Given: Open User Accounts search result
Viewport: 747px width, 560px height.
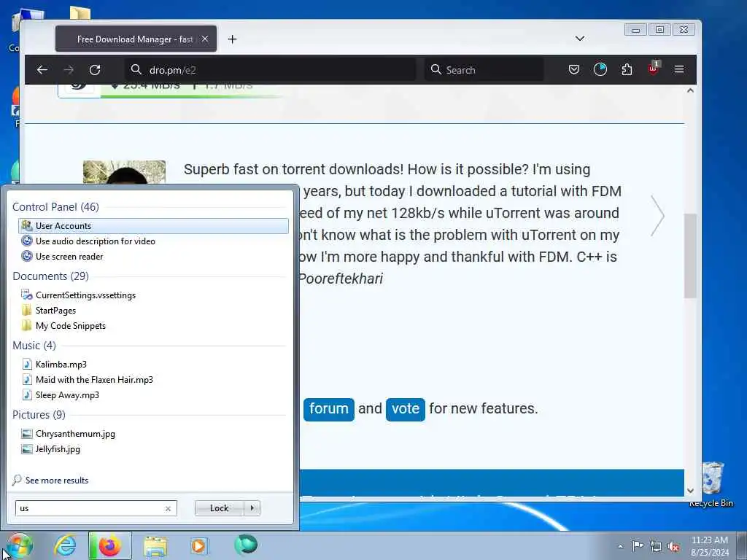Looking at the screenshot, I should click(x=153, y=226).
